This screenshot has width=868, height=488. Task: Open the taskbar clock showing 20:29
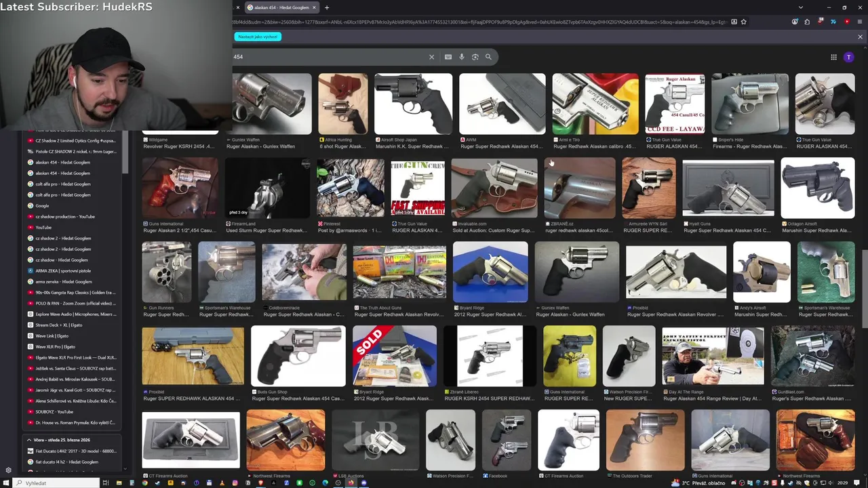(843, 483)
